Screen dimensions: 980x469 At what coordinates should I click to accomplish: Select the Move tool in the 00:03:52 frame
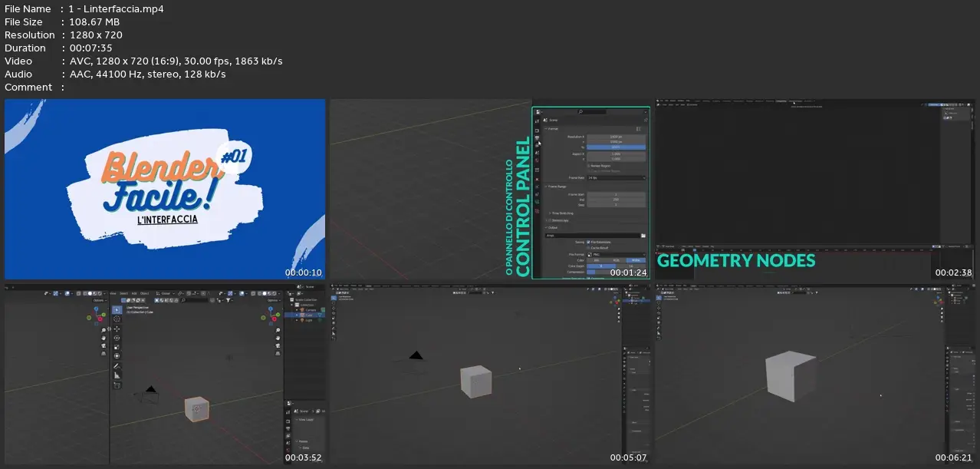point(117,329)
